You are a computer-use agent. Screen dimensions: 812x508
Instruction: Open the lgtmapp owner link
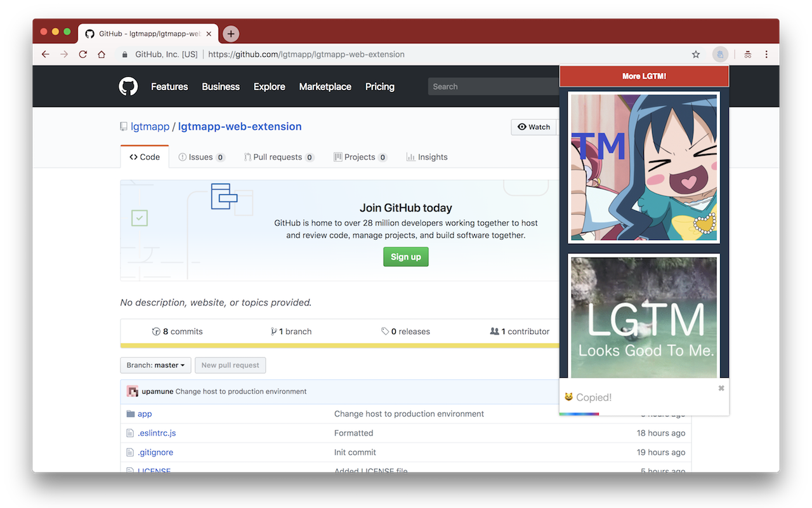tap(150, 126)
